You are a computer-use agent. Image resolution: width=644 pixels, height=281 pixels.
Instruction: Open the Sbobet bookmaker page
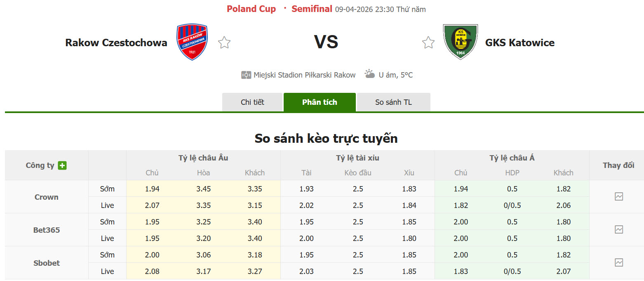(46, 263)
